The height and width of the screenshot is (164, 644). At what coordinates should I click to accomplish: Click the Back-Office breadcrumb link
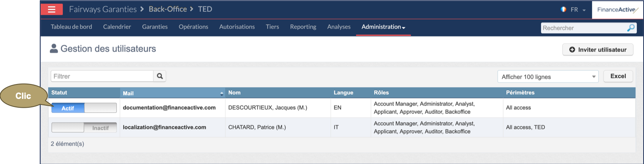point(167,9)
